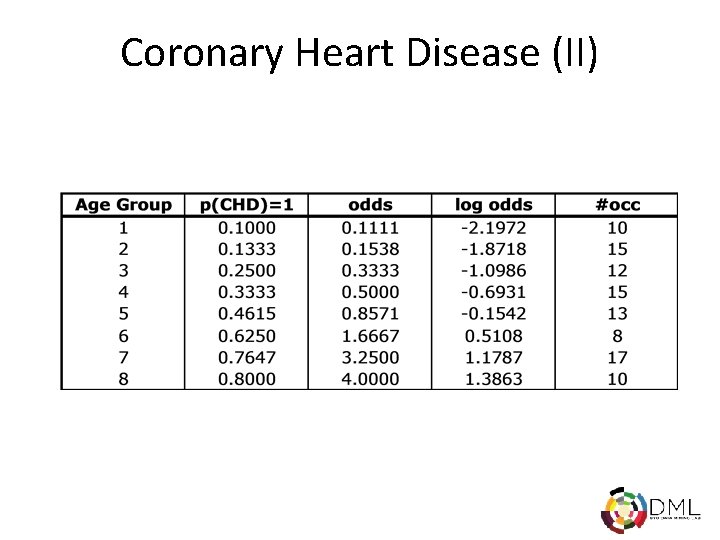Click the log odds value 1.3863
This screenshot has height=540, width=720.
point(496,379)
